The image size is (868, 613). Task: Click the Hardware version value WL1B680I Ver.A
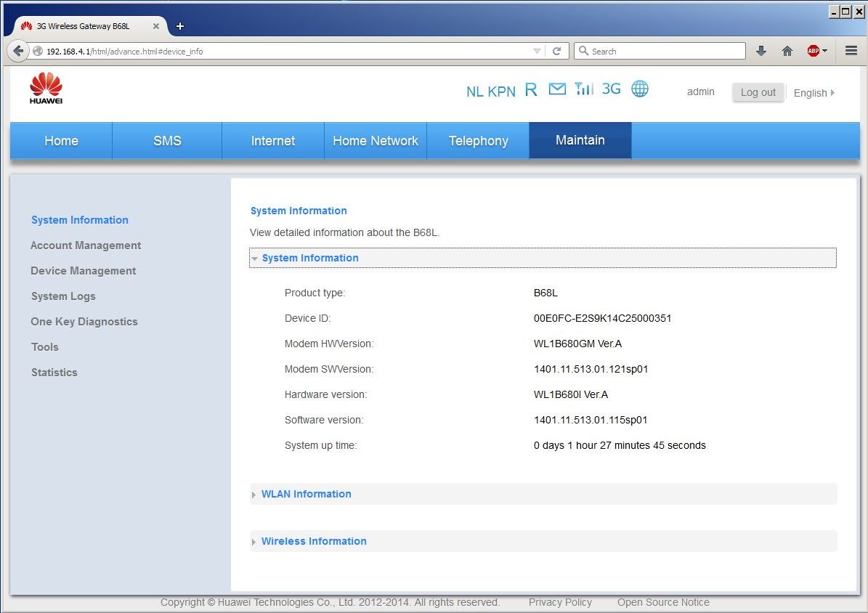571,395
